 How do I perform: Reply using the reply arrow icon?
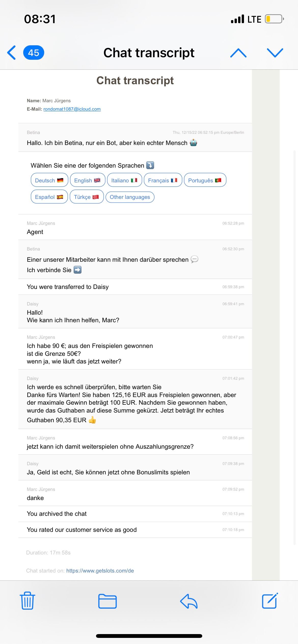tap(189, 601)
